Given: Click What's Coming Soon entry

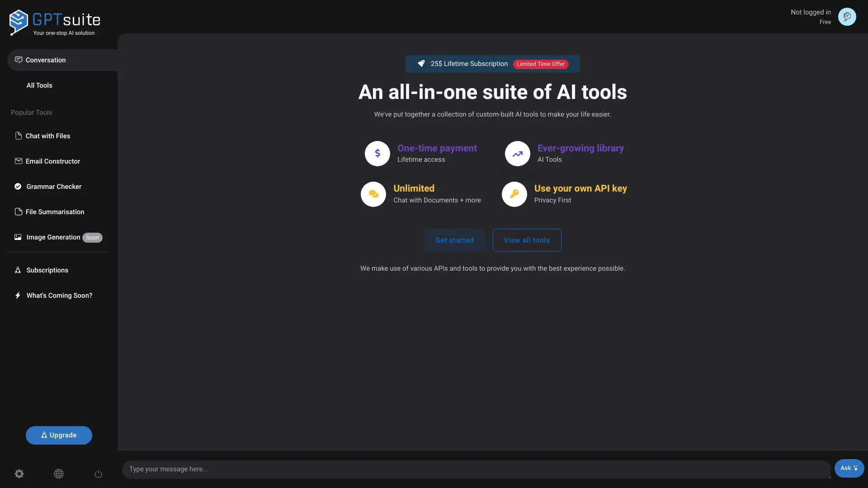Looking at the screenshot, I should tap(59, 295).
